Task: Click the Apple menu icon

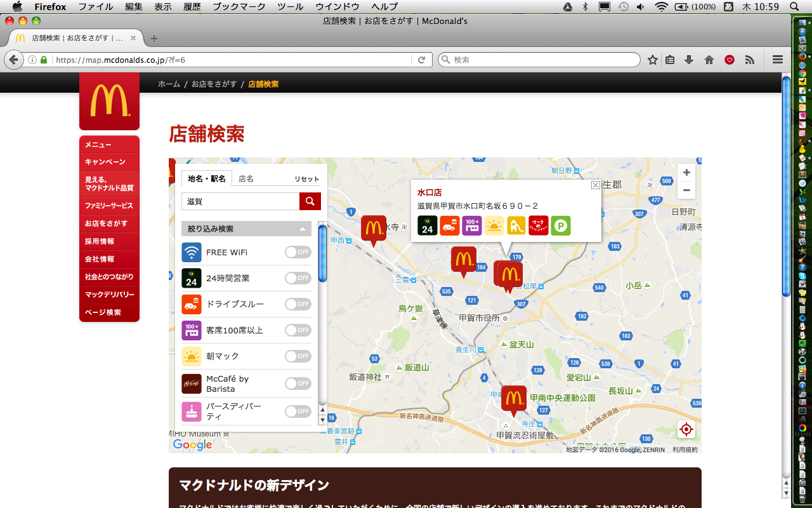Action: 17,6
